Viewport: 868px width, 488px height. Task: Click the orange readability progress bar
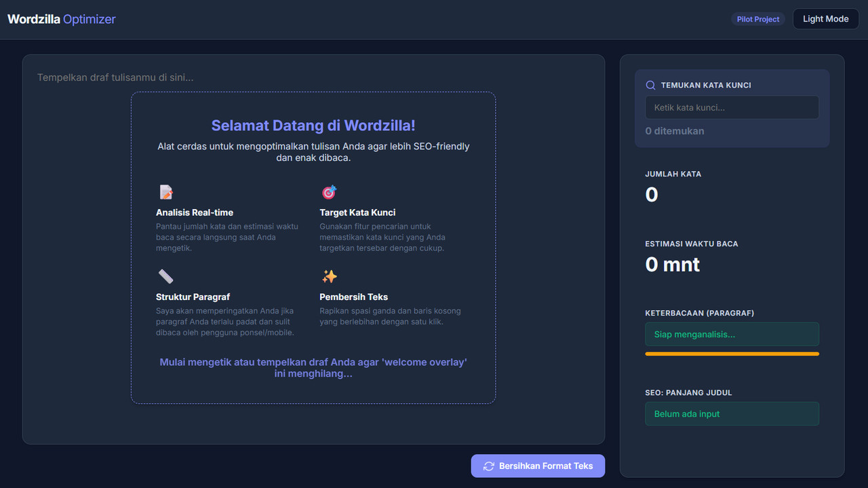[732, 354]
